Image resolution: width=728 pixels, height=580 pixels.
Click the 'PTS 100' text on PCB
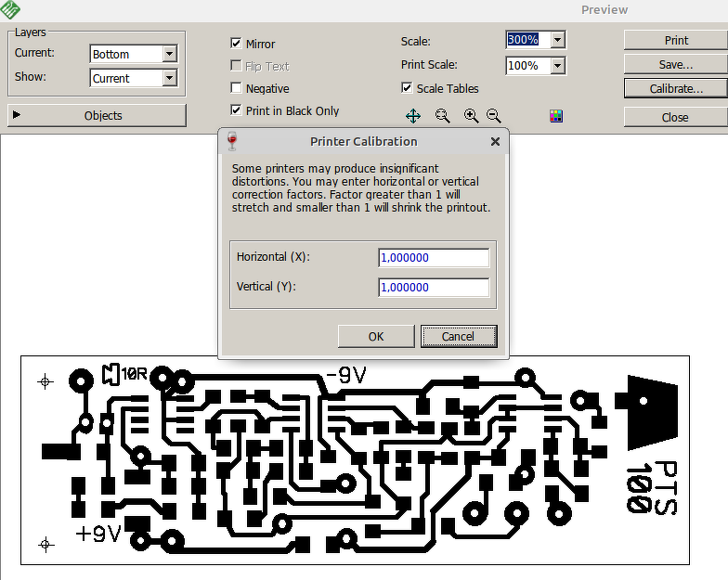(652, 488)
